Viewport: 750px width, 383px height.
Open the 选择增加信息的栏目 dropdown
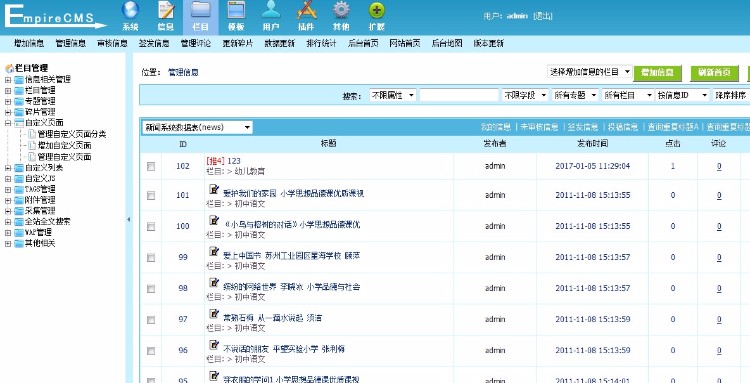click(590, 72)
